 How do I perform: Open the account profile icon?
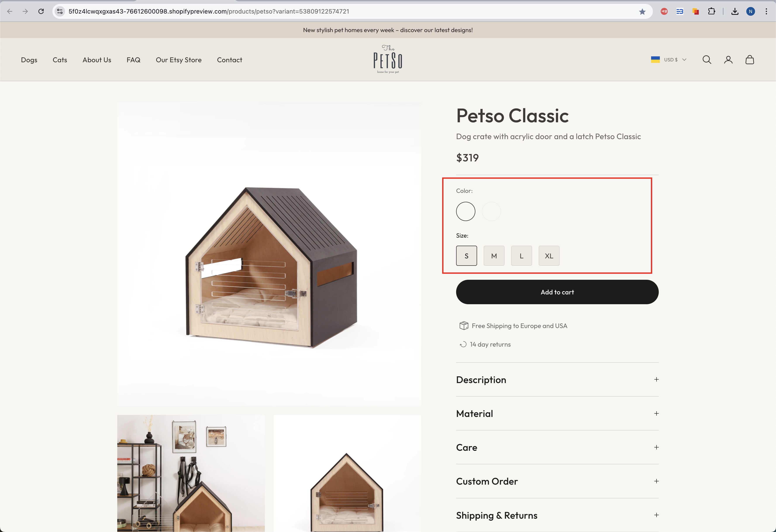tap(728, 60)
